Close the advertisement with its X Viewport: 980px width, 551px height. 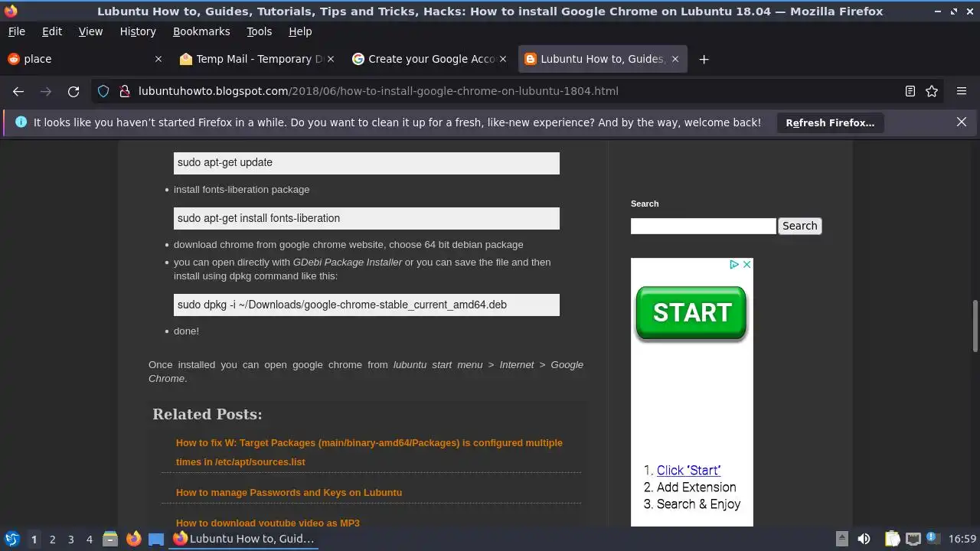point(747,264)
